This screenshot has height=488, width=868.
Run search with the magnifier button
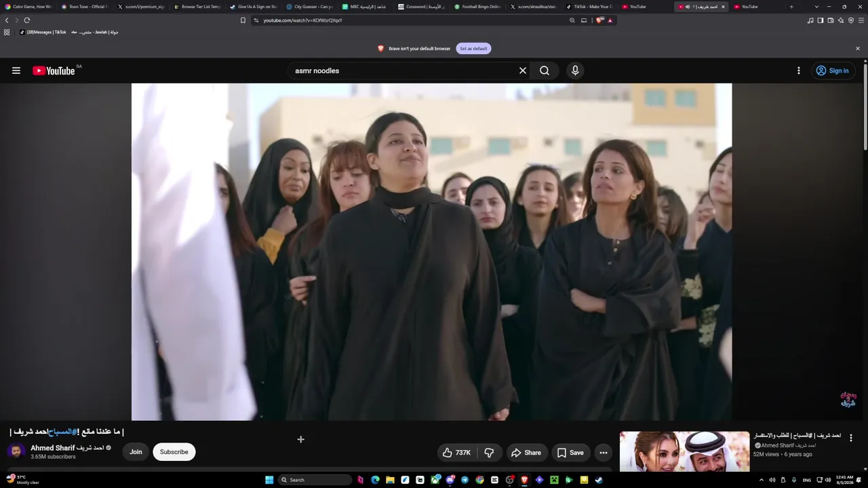point(545,70)
